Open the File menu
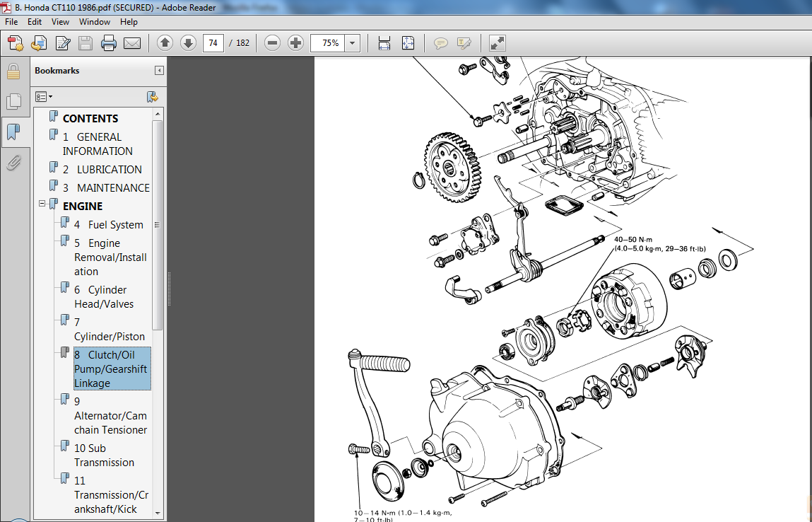The height and width of the screenshot is (522, 812). pyautogui.click(x=11, y=22)
